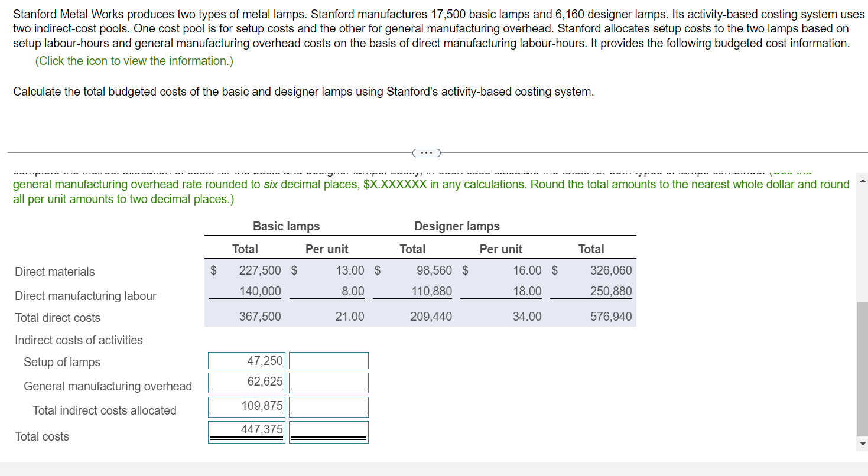This screenshot has height=476, width=868.
Task: Click the link to view the information
Action: point(134,61)
